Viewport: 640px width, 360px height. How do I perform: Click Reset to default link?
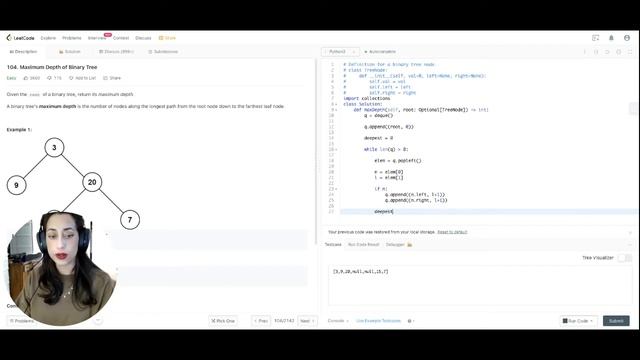click(x=452, y=232)
